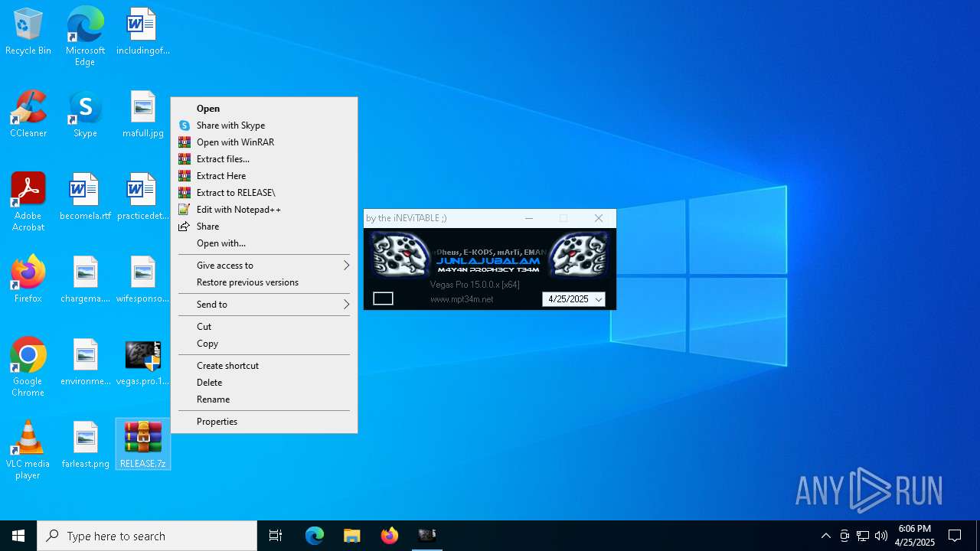Select Create shortcut menu entry
Screen dimensions: 980x551
pyautogui.click(x=264, y=366)
